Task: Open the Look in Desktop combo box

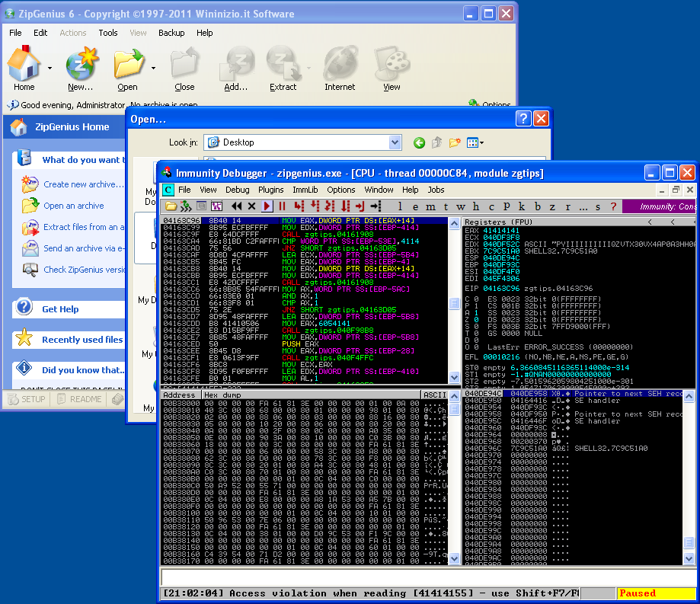Action: (x=302, y=142)
